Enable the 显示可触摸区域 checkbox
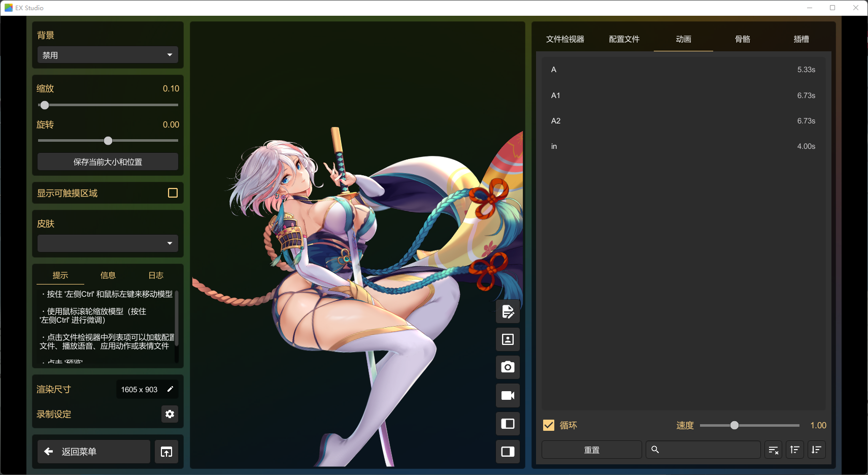Screen dimensions: 868x475 tap(173, 193)
